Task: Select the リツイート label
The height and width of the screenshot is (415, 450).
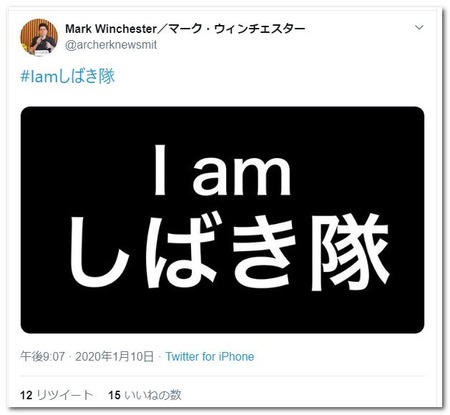Action: [x=65, y=395]
